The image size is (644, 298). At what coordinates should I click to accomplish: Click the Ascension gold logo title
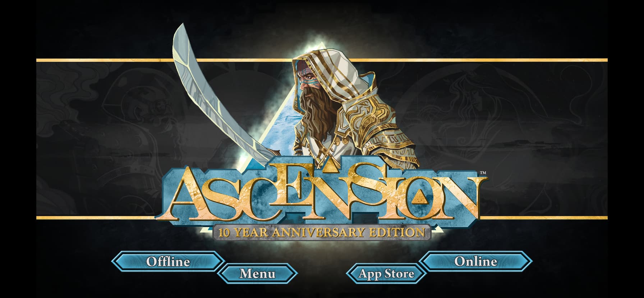pyautogui.click(x=322, y=193)
